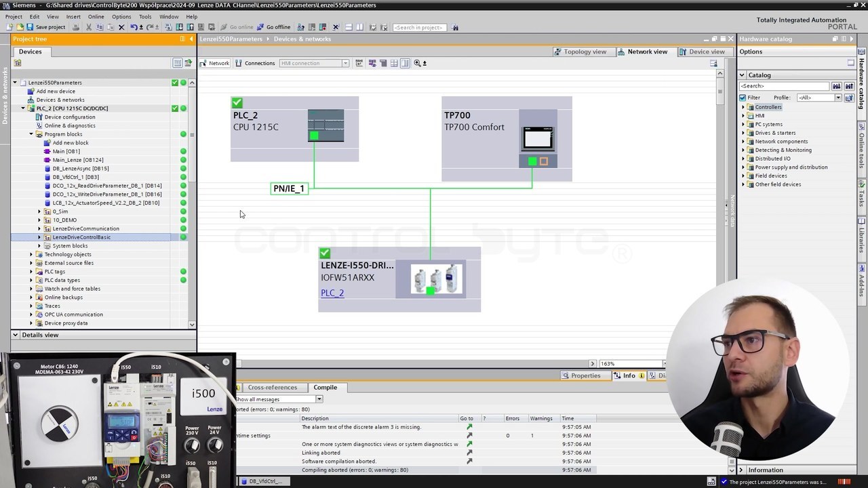868x488 pixels.
Task: Click the Delete X toolbar icon
Action: [121, 27]
